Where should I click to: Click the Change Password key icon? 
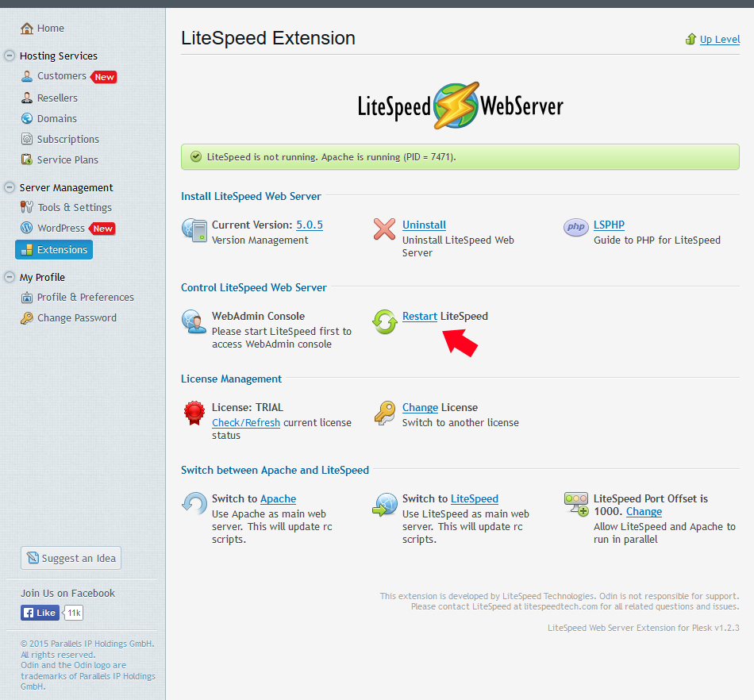coord(27,317)
